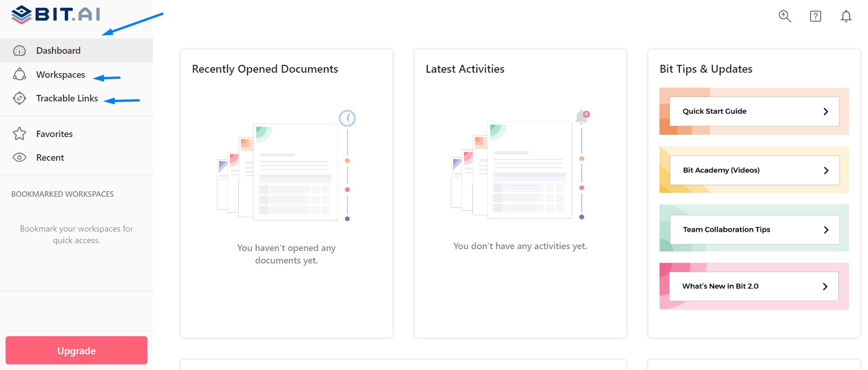Open the help question mark icon

coord(816,16)
